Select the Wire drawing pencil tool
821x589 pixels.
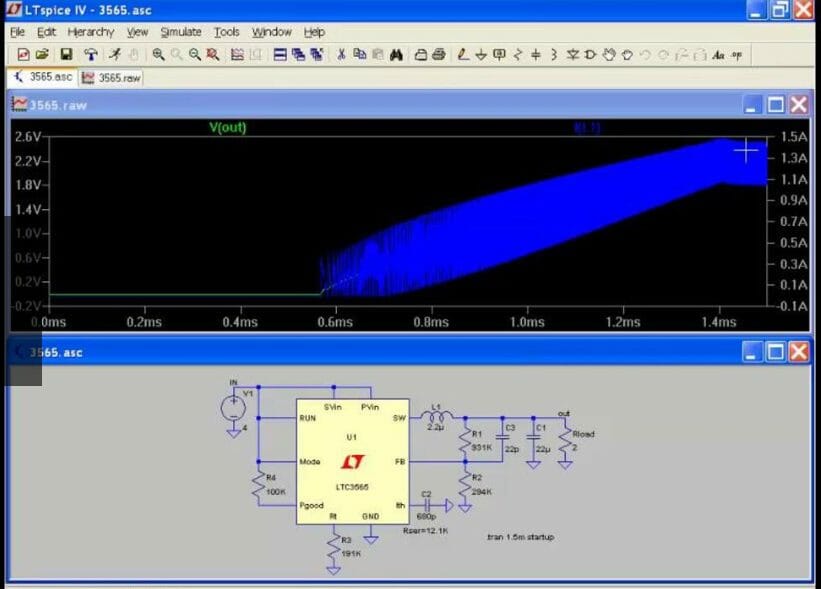pyautogui.click(x=461, y=55)
